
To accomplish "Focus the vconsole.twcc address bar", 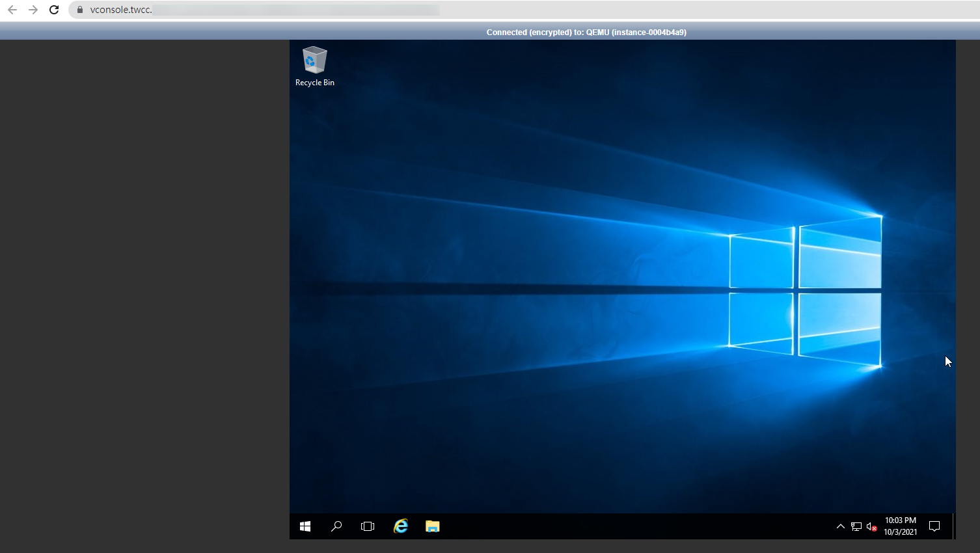I will pyautogui.click(x=524, y=10).
